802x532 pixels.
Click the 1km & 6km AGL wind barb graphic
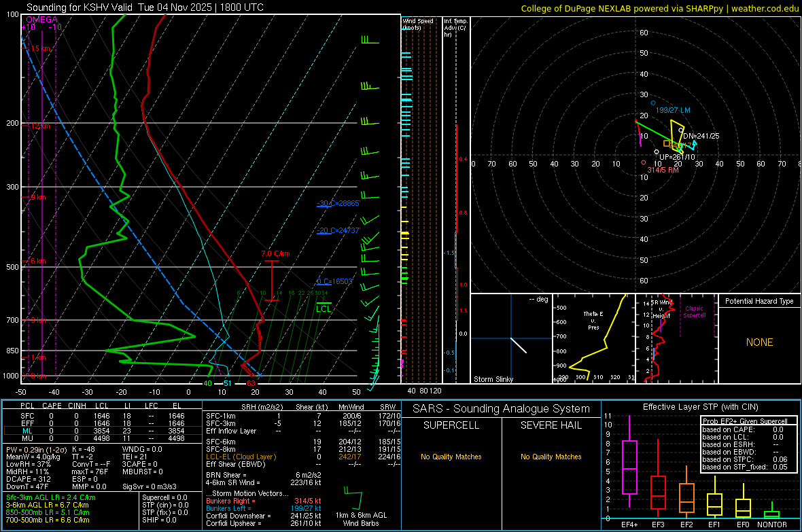pyautogui.click(x=353, y=498)
